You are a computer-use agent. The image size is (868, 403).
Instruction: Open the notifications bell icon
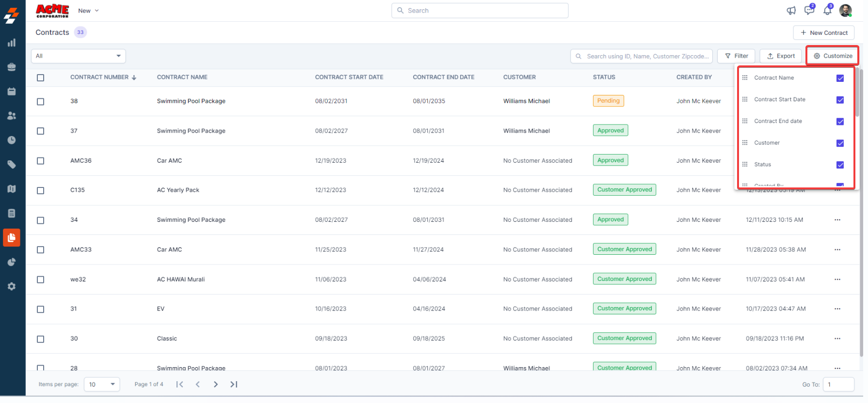pyautogui.click(x=827, y=11)
